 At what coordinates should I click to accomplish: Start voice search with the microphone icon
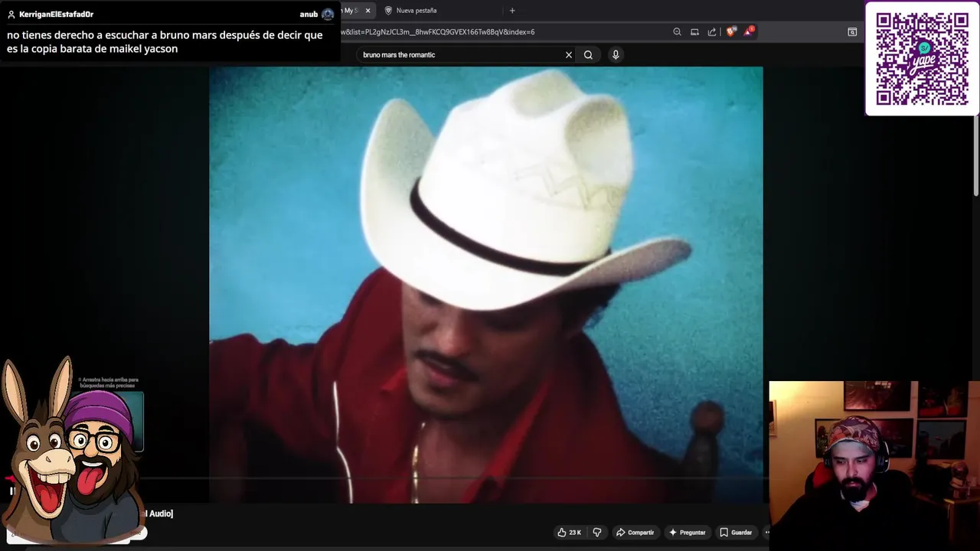pyautogui.click(x=616, y=55)
